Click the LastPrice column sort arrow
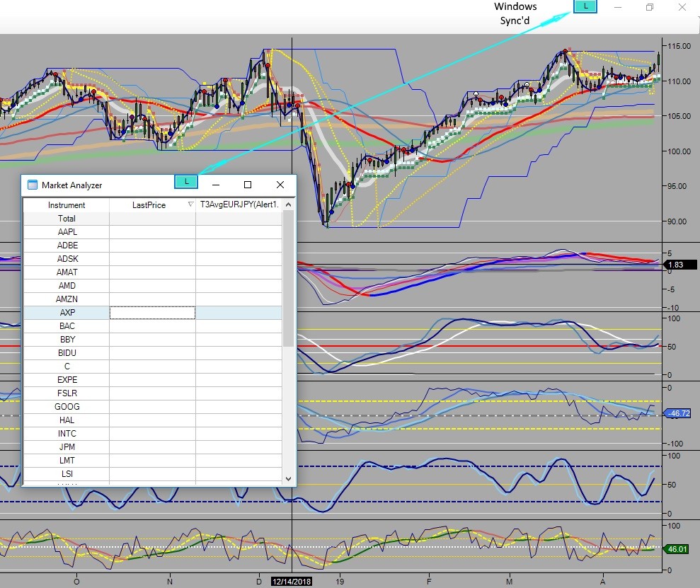 190,204
